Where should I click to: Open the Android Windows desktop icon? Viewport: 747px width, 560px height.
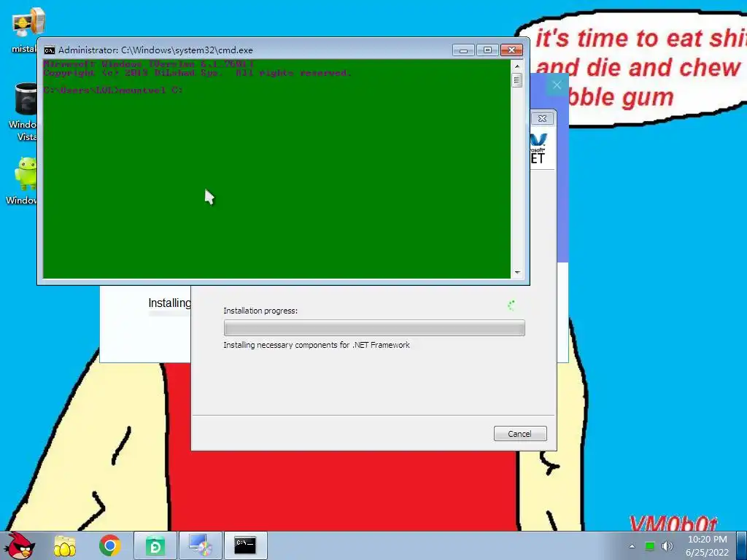click(x=23, y=181)
